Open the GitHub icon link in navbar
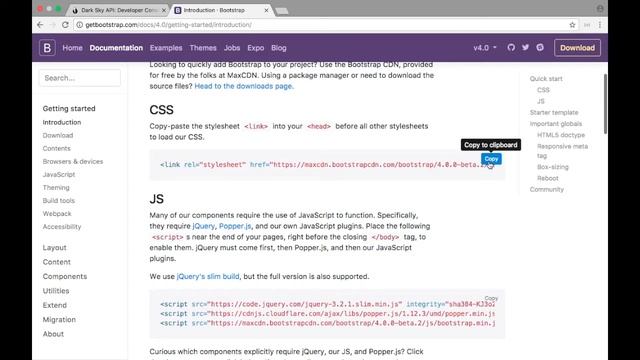The height and width of the screenshot is (360, 640). pyautogui.click(x=511, y=47)
